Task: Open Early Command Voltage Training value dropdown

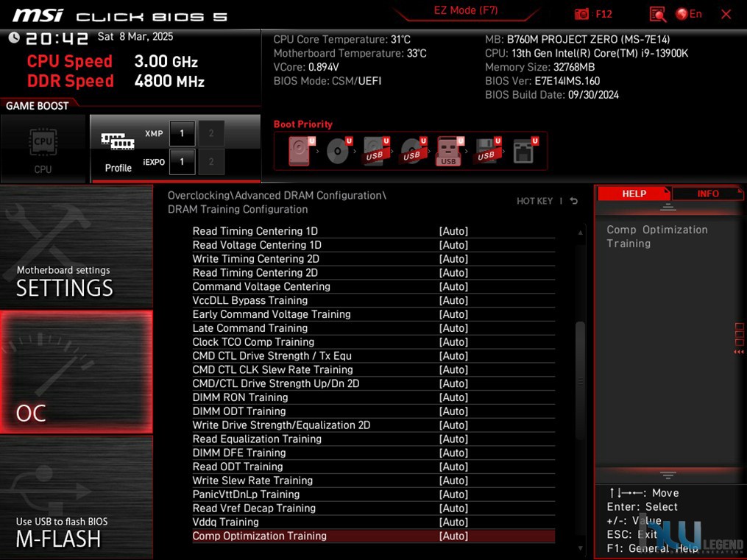Action: pos(453,314)
